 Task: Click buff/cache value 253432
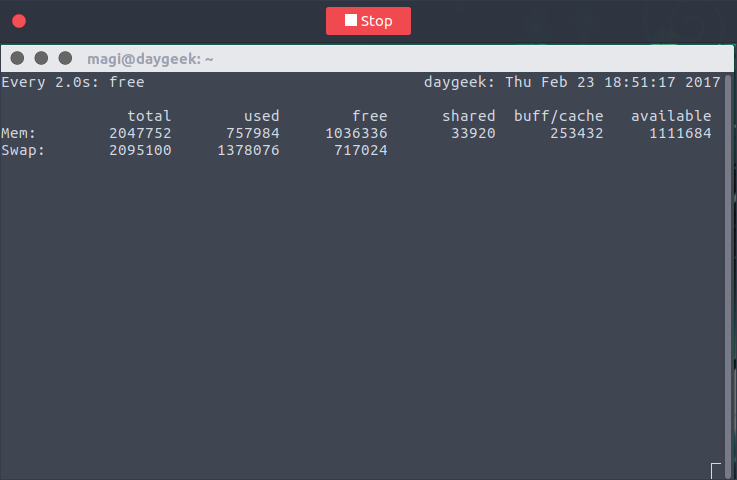(577, 133)
